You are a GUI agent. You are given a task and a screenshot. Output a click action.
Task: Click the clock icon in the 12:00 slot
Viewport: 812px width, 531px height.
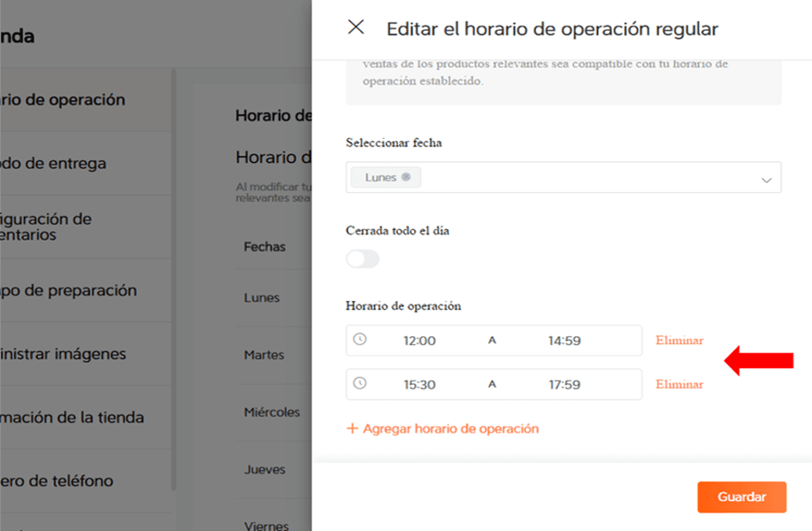point(359,340)
